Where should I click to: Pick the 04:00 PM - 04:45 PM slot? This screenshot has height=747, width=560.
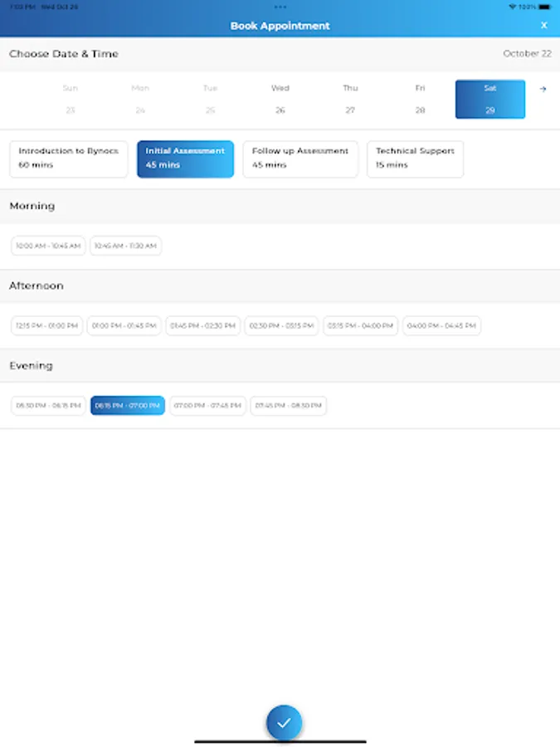point(441,326)
